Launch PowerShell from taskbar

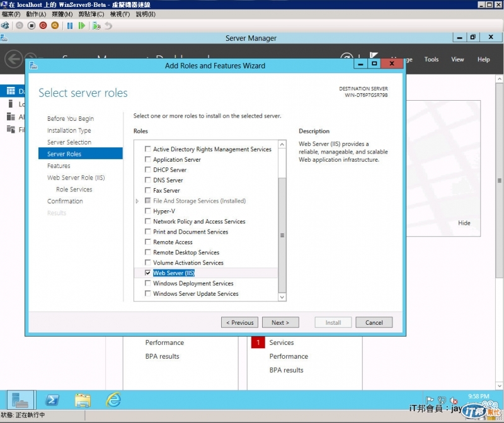52,400
